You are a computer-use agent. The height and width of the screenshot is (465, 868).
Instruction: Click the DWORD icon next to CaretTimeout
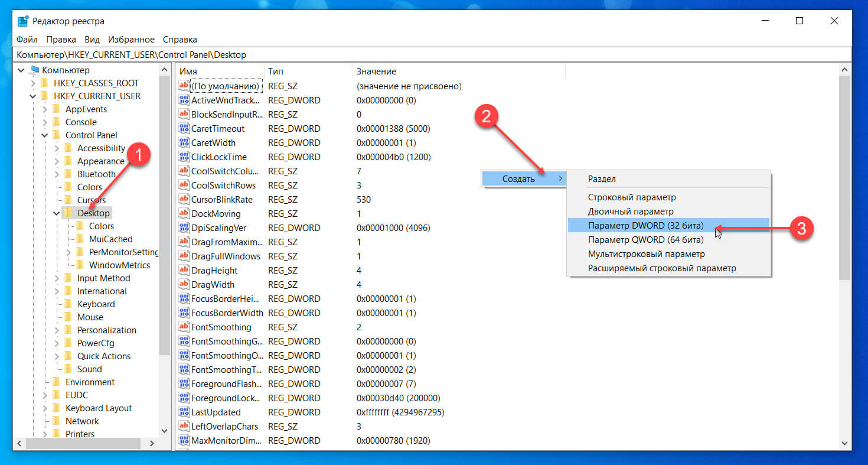[184, 129]
